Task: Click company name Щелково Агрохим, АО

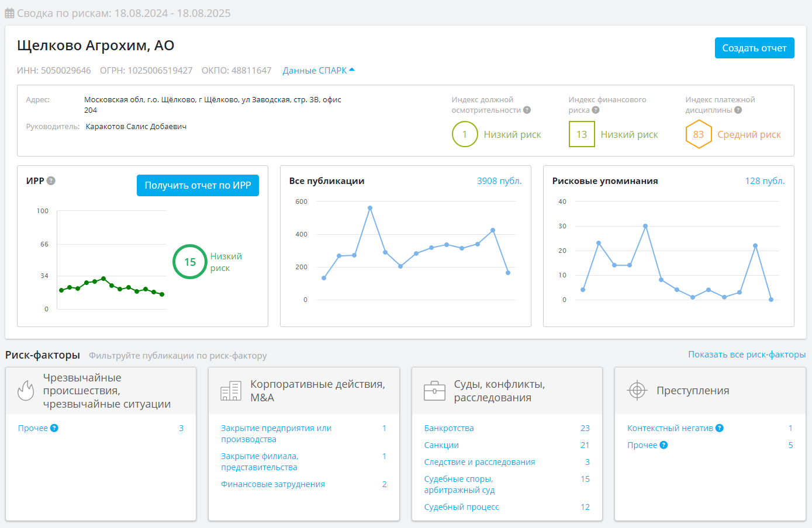Action: point(96,46)
